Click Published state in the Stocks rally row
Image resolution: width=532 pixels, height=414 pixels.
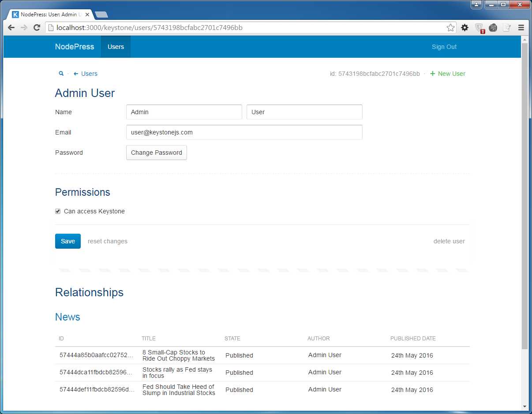239,373
